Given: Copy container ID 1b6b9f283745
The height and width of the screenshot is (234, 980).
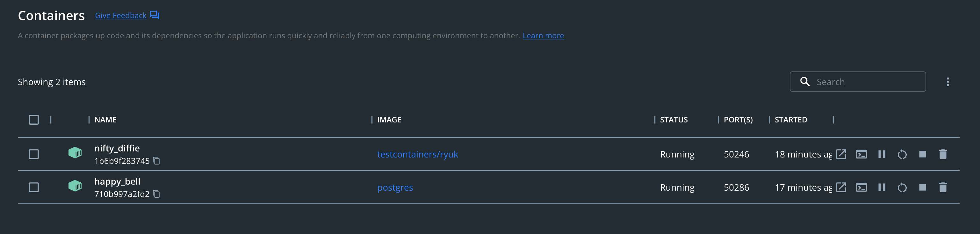Looking at the screenshot, I should [156, 161].
